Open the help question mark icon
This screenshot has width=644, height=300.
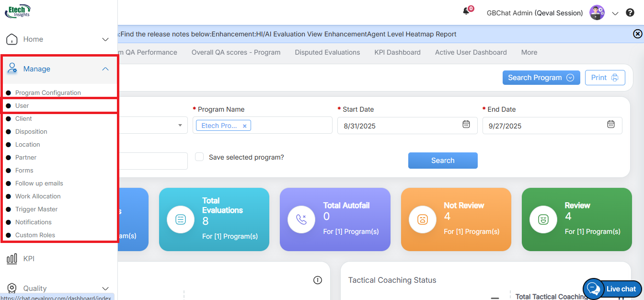[x=630, y=13]
